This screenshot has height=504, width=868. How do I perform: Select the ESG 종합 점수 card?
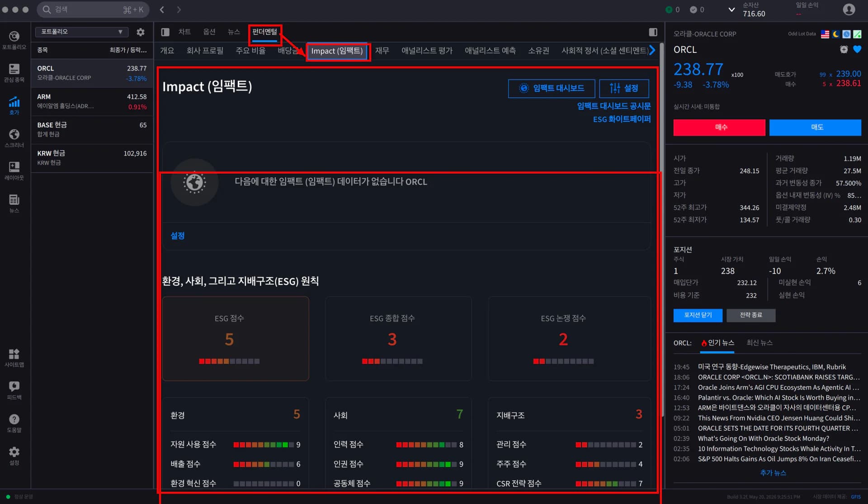point(398,339)
